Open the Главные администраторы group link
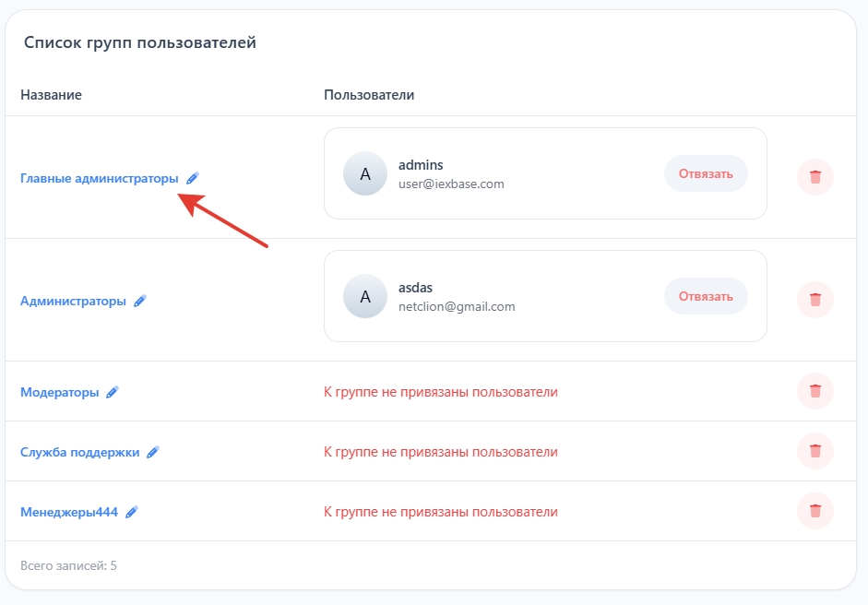Screen dimensions: 868x605 click(100, 179)
